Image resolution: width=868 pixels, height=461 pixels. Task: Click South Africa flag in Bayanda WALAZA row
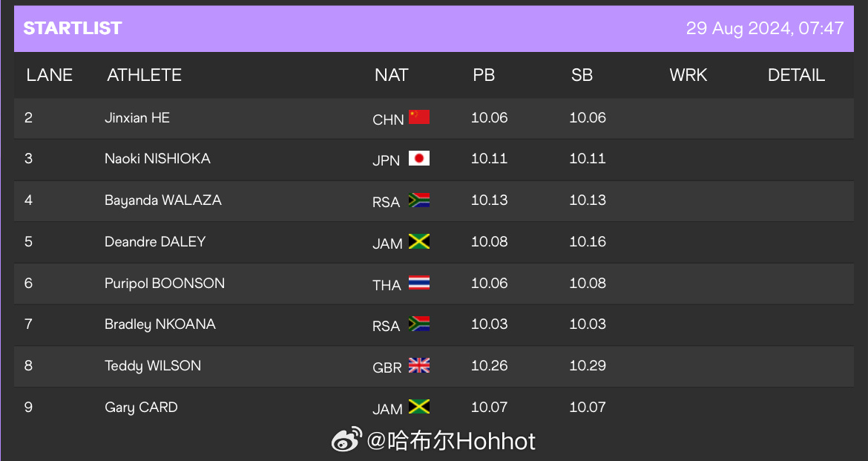(419, 200)
